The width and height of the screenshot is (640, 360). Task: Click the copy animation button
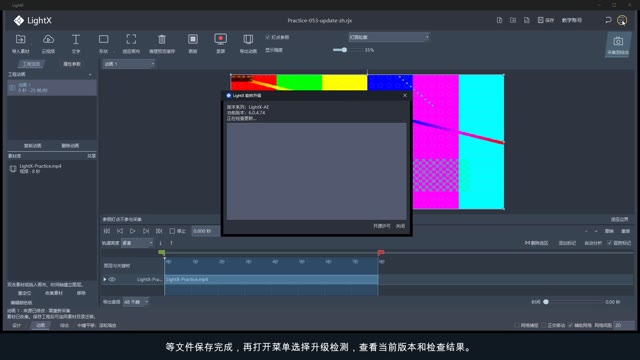pyautogui.click(x=33, y=146)
